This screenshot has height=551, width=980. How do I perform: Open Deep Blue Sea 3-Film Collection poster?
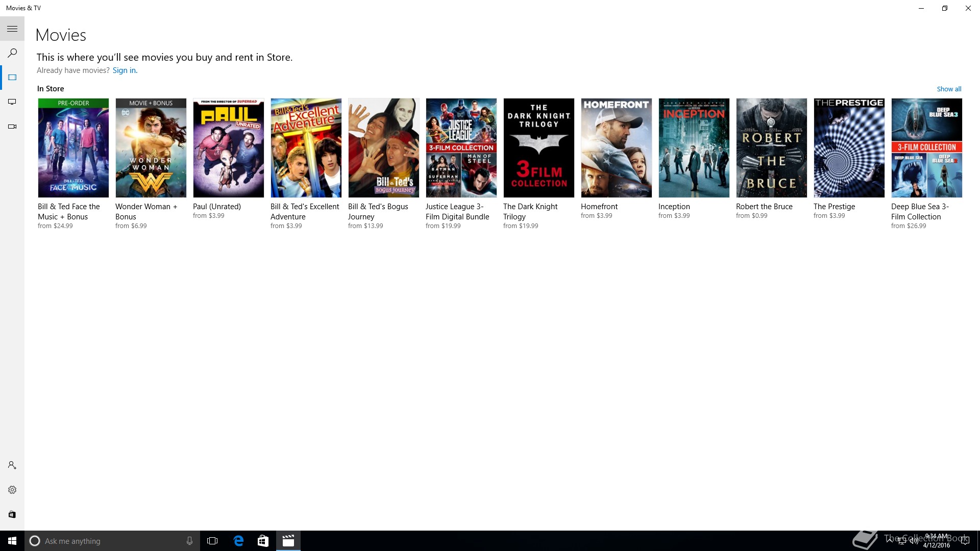coord(927,148)
